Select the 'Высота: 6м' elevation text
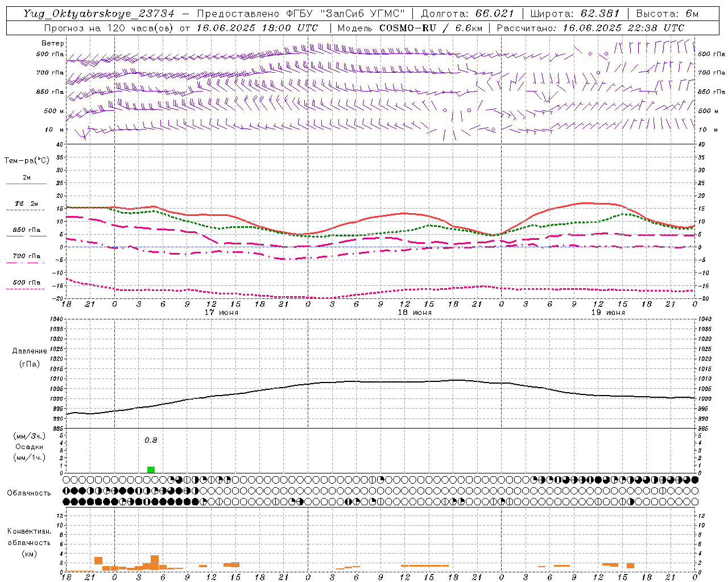Image resolution: width=728 pixels, height=582 pixels. (x=667, y=14)
